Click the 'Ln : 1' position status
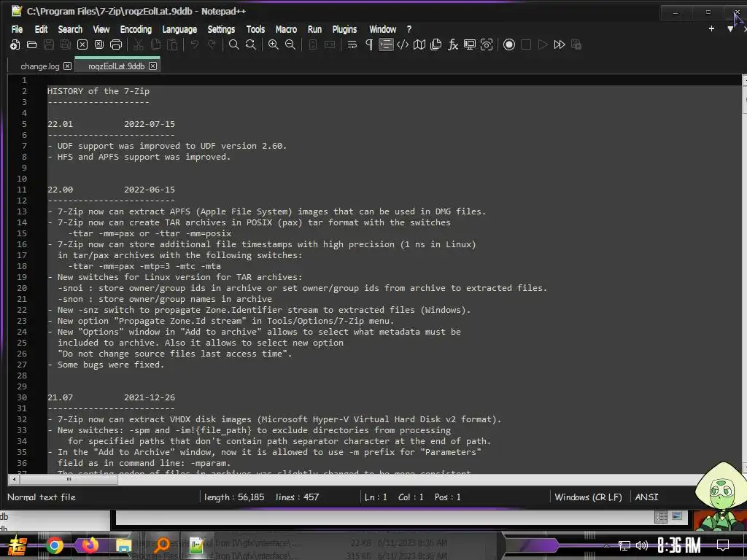Viewport: 747px width, 560px height. [x=376, y=497]
